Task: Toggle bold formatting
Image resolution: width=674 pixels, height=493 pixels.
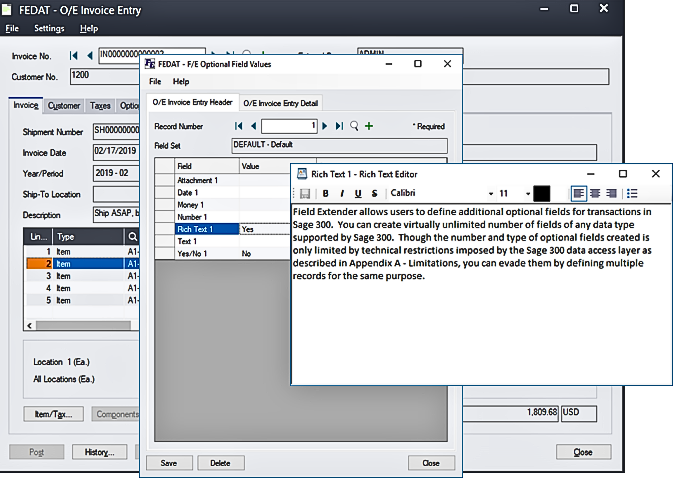Action: pos(325,193)
